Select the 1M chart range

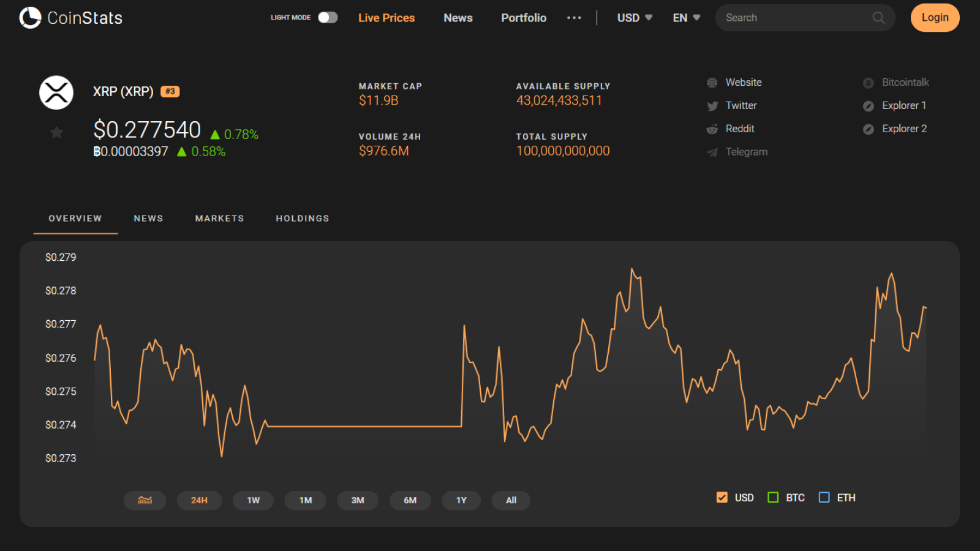coord(306,500)
